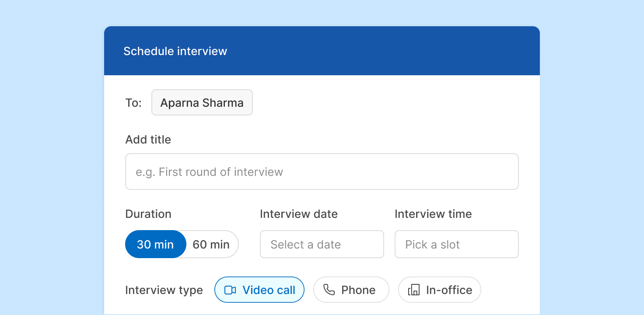Click the "To:" label
The image size is (644, 315).
click(x=133, y=103)
